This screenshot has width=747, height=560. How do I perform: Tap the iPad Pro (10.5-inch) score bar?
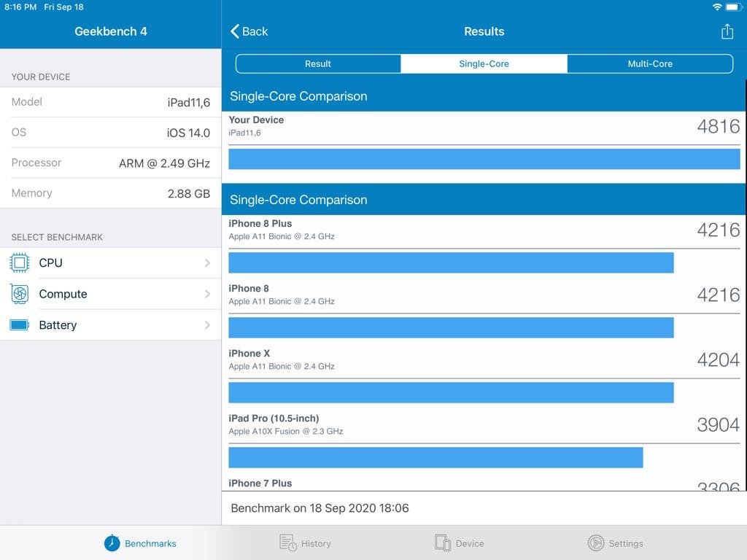(x=436, y=458)
